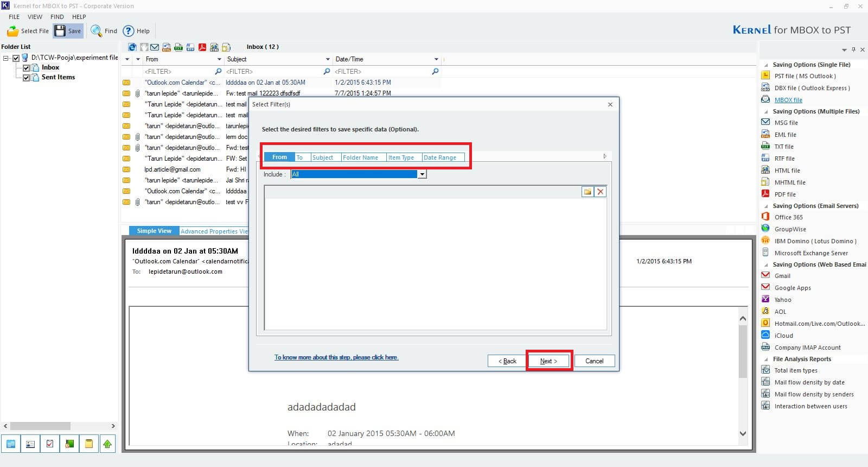The width and height of the screenshot is (868, 467).
Task: Collapse Saving Options (Single File) section
Action: coord(766,65)
